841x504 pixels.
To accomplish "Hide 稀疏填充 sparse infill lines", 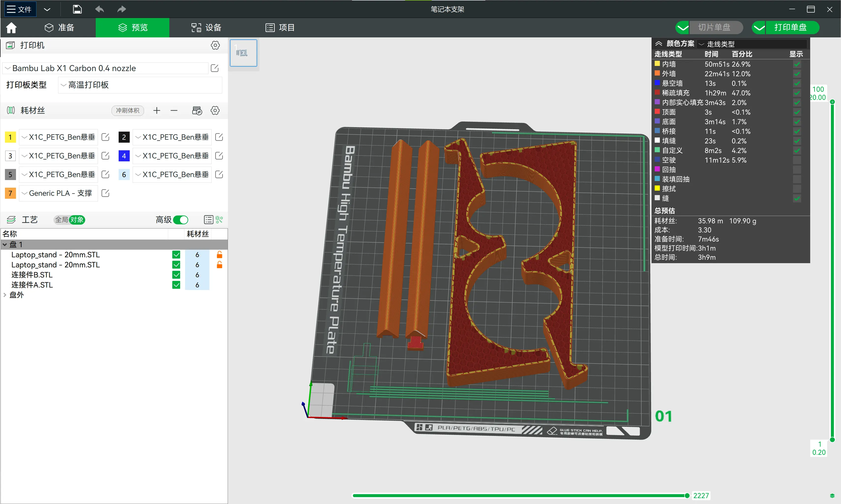I will point(797,93).
